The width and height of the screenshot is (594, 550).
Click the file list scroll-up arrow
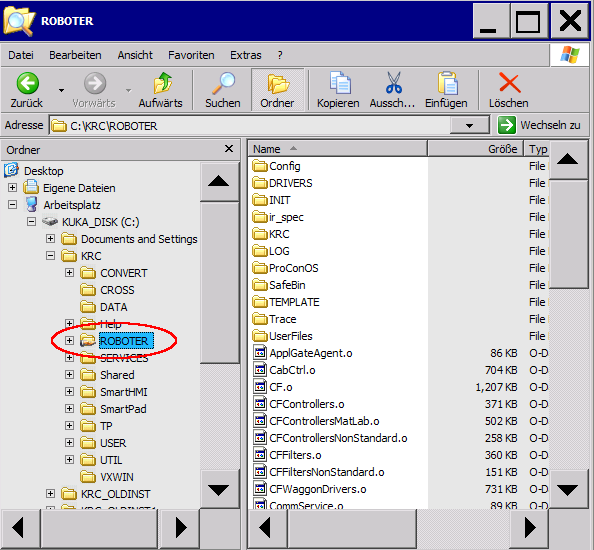(568, 159)
